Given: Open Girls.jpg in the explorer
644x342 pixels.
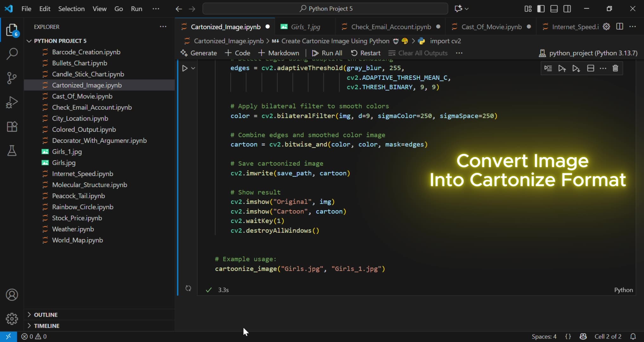Looking at the screenshot, I should tap(64, 163).
